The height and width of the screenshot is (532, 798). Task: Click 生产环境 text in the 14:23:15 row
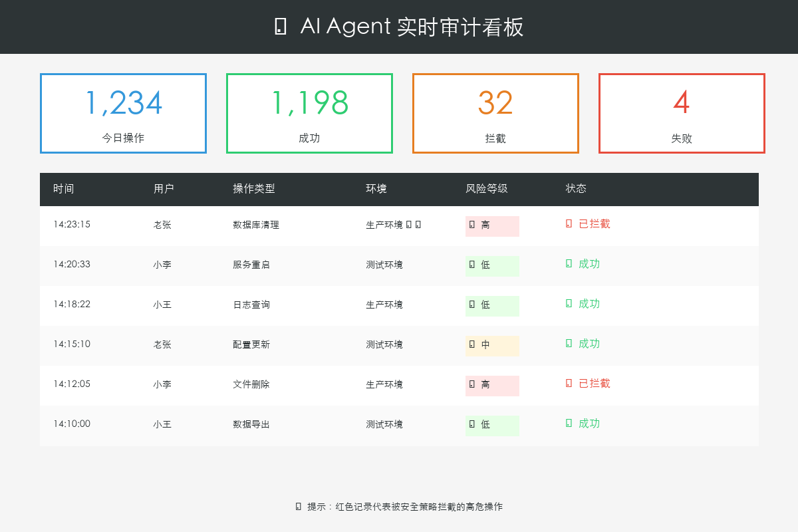pos(384,225)
